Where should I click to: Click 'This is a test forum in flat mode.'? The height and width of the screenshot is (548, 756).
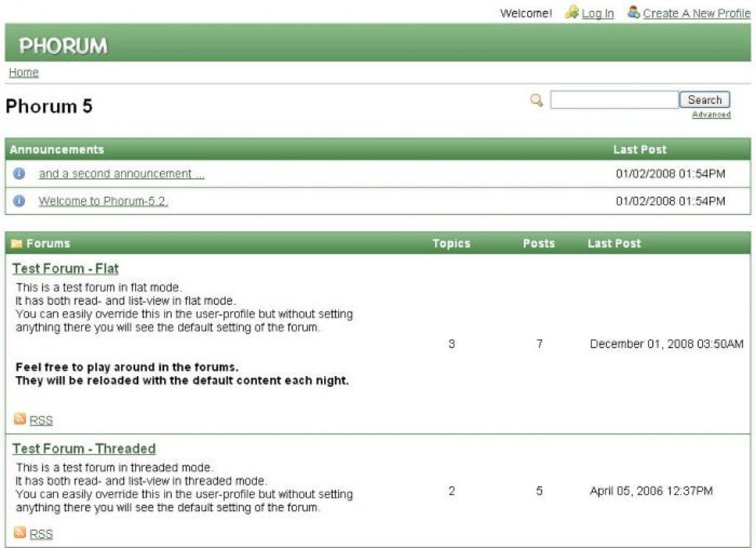point(99,288)
